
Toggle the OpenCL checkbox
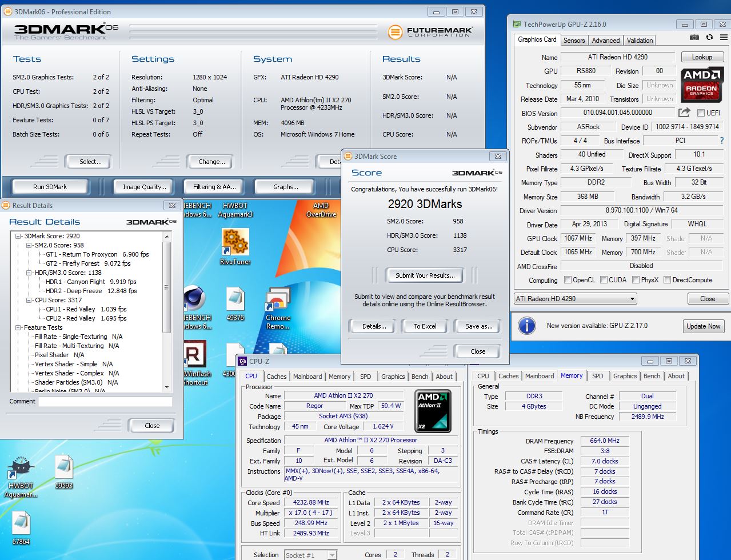[568, 280]
